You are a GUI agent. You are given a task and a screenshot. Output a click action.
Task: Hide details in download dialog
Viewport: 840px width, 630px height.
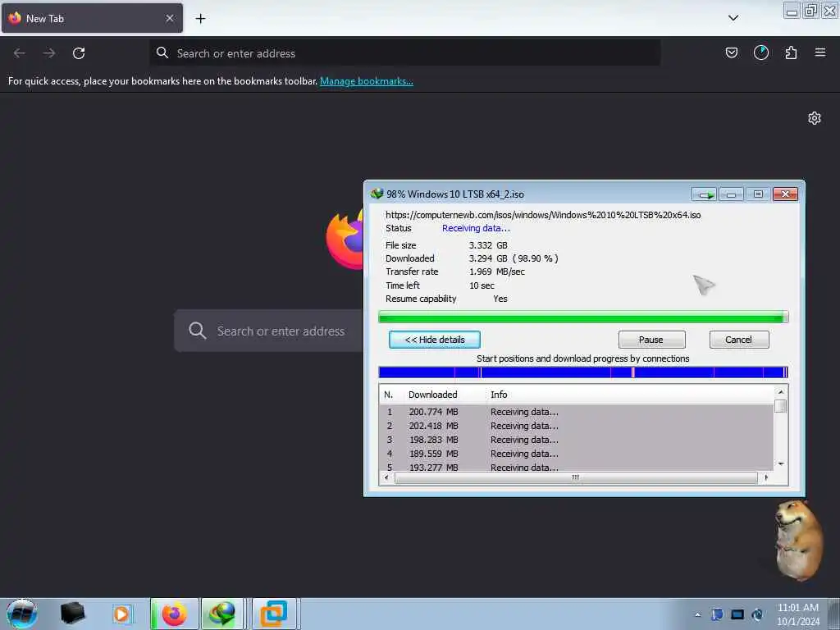click(x=435, y=340)
